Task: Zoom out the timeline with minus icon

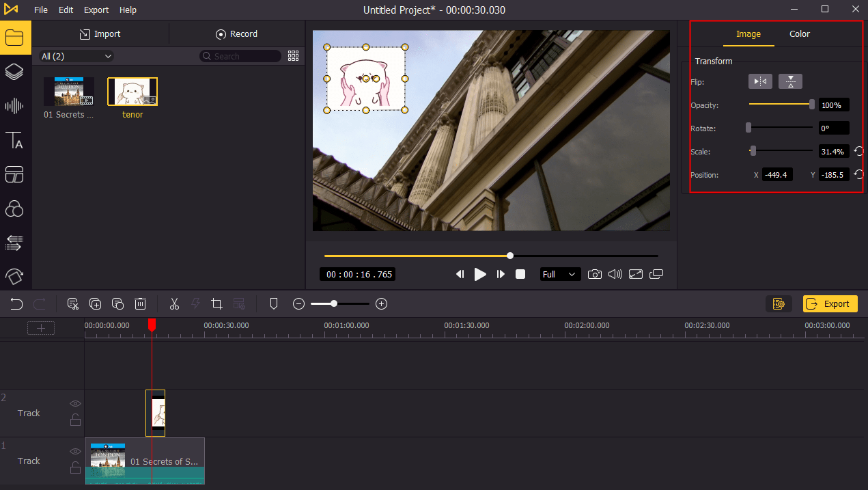Action: coord(298,304)
